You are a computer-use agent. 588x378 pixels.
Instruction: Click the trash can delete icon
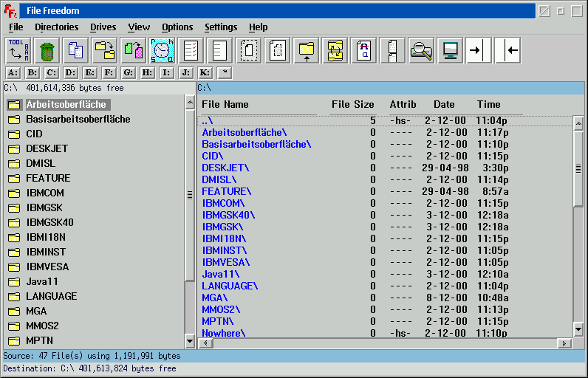click(x=47, y=50)
